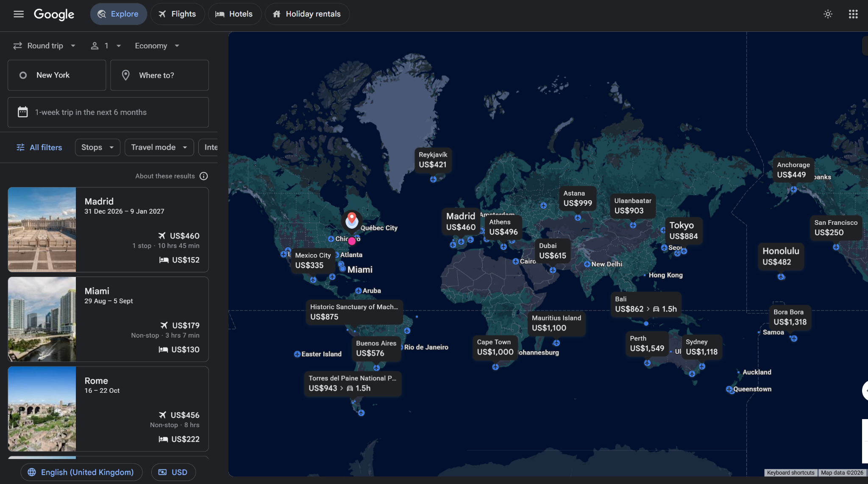Click Mauritius Island US$1,100 label
Viewport: 868px width, 484px height.
pos(556,323)
